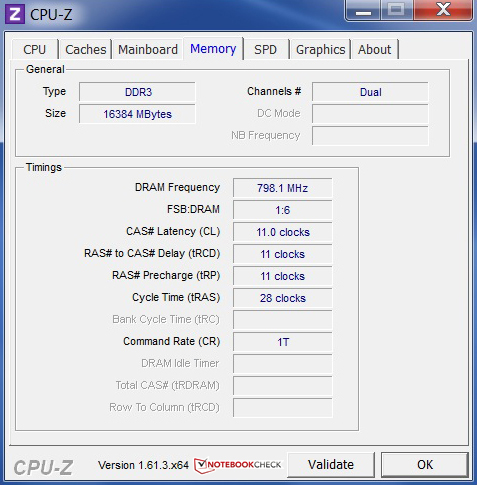
Task: Open the Caches tab
Action: click(x=85, y=50)
